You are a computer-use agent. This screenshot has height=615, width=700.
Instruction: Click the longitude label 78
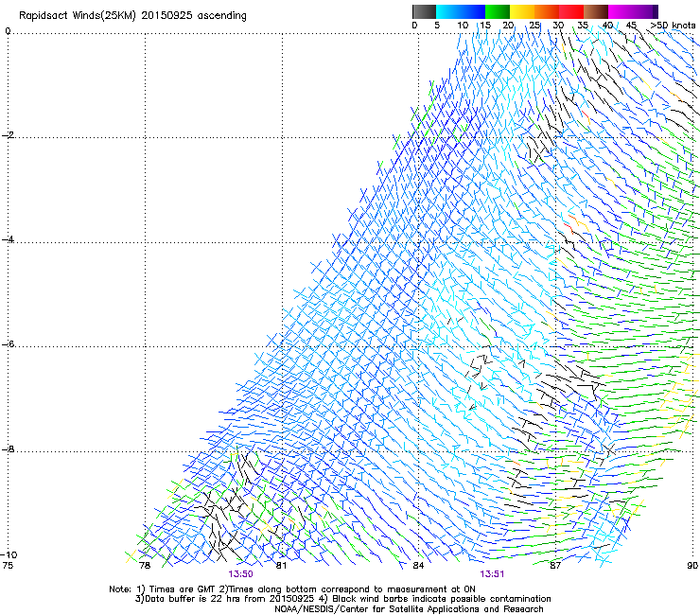click(x=145, y=566)
